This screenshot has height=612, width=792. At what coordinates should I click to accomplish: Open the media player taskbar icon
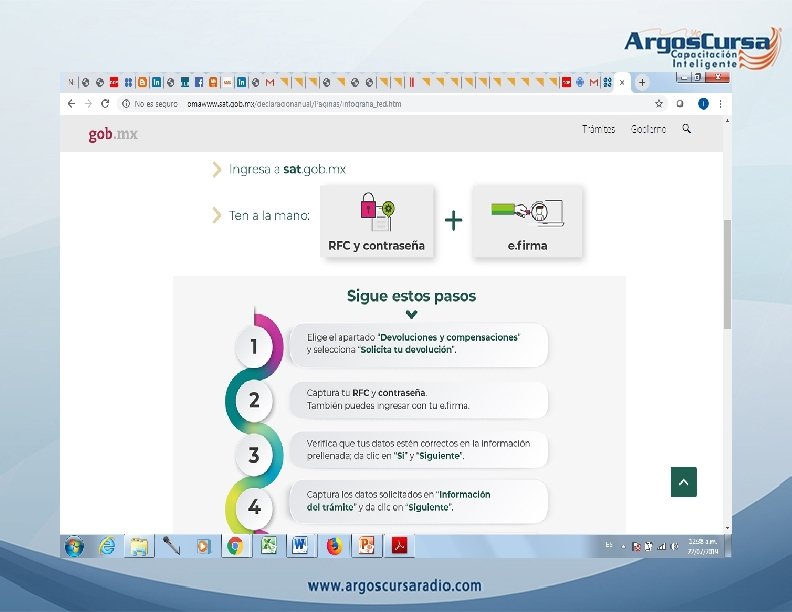[x=203, y=546]
